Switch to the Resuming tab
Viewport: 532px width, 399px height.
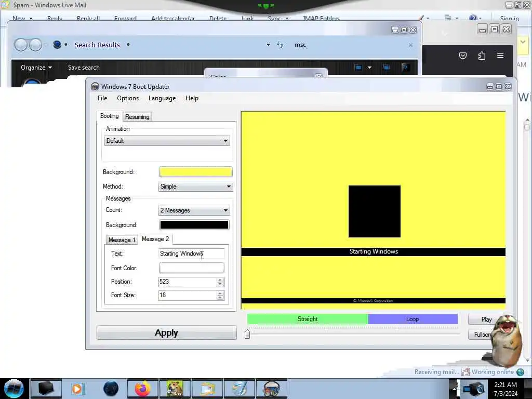tap(137, 116)
